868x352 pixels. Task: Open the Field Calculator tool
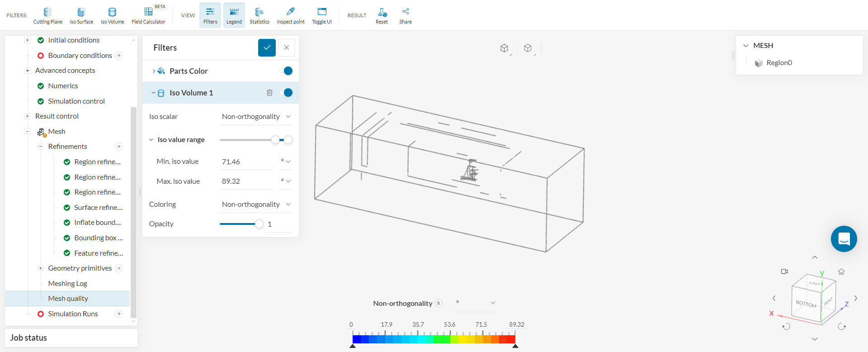[148, 15]
